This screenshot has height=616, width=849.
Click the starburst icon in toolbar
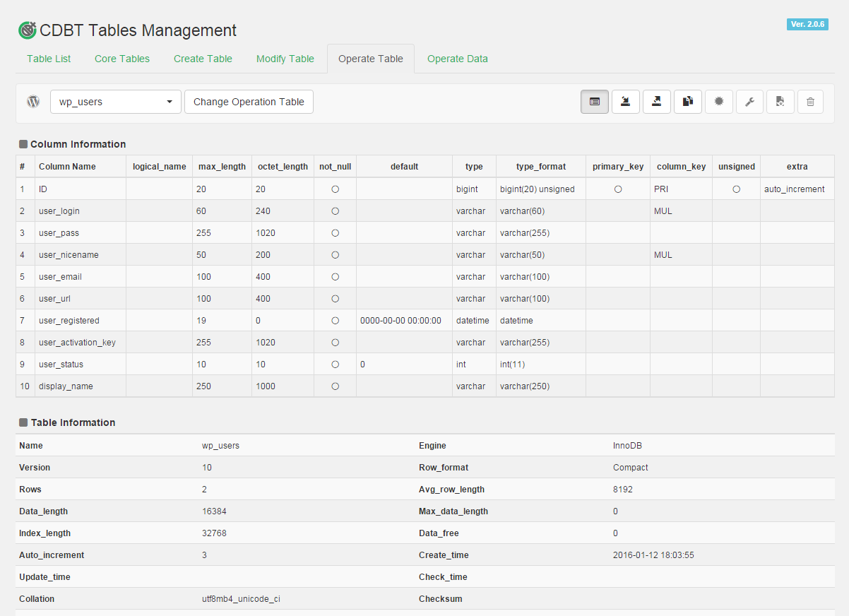(719, 102)
